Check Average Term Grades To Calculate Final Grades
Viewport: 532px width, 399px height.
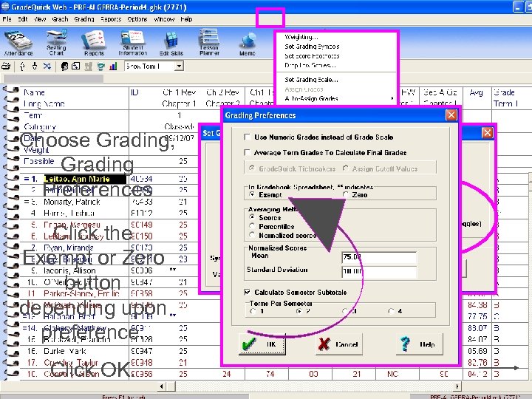coord(248,153)
